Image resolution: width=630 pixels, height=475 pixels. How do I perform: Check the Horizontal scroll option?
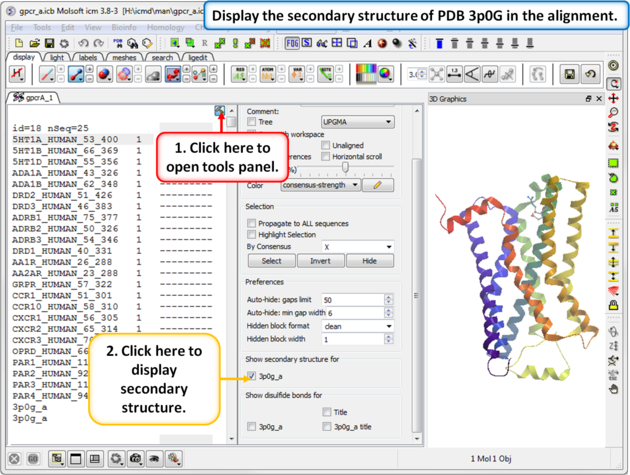[325, 156]
